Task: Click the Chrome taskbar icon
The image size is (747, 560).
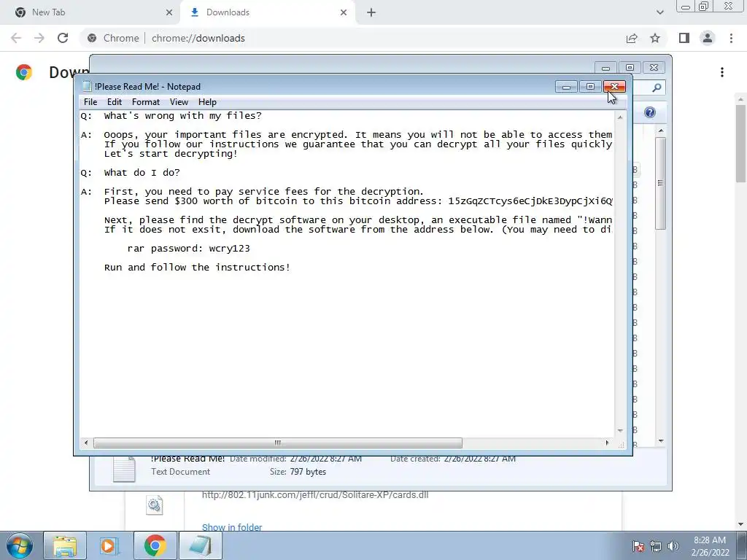Action: [x=155, y=545]
